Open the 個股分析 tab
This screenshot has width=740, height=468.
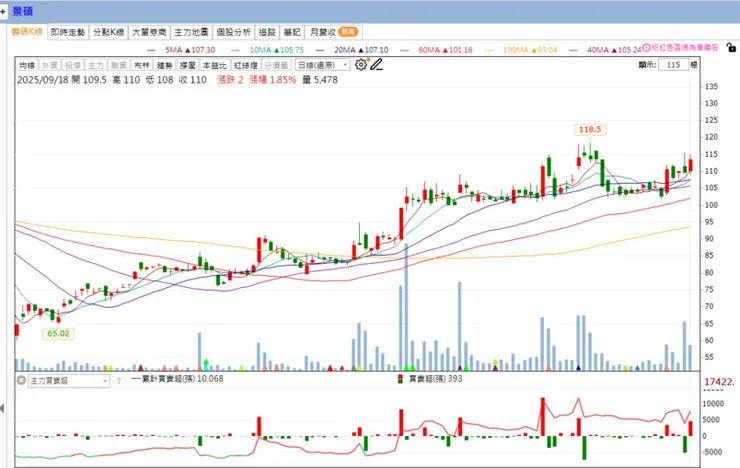(x=233, y=32)
